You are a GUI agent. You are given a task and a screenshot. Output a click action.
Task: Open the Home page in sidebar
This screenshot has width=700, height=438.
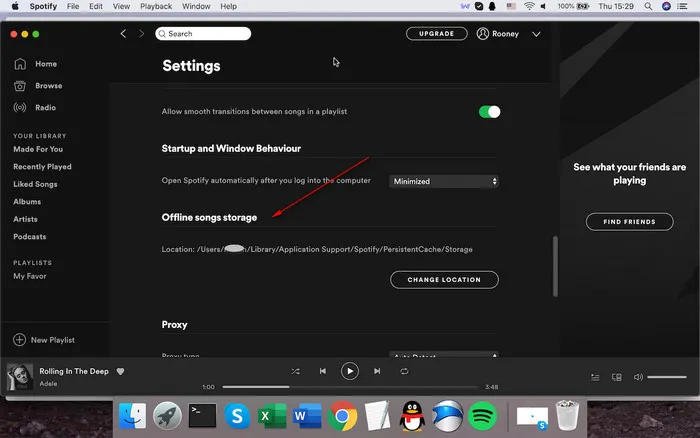(36, 64)
